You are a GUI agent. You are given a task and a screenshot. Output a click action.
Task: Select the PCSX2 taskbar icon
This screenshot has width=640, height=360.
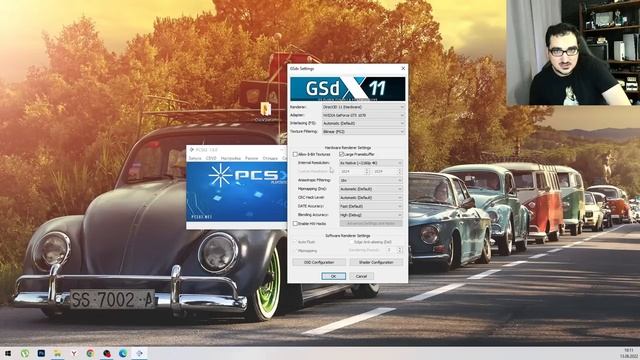[x=140, y=353]
